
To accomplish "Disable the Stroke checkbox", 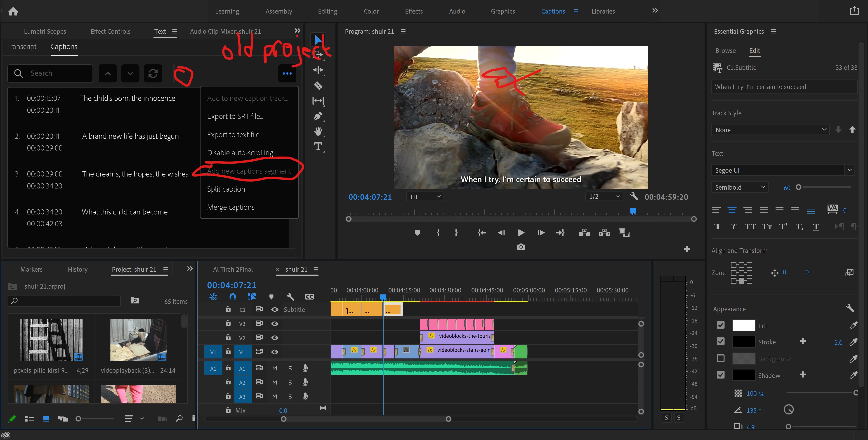I will pos(720,342).
